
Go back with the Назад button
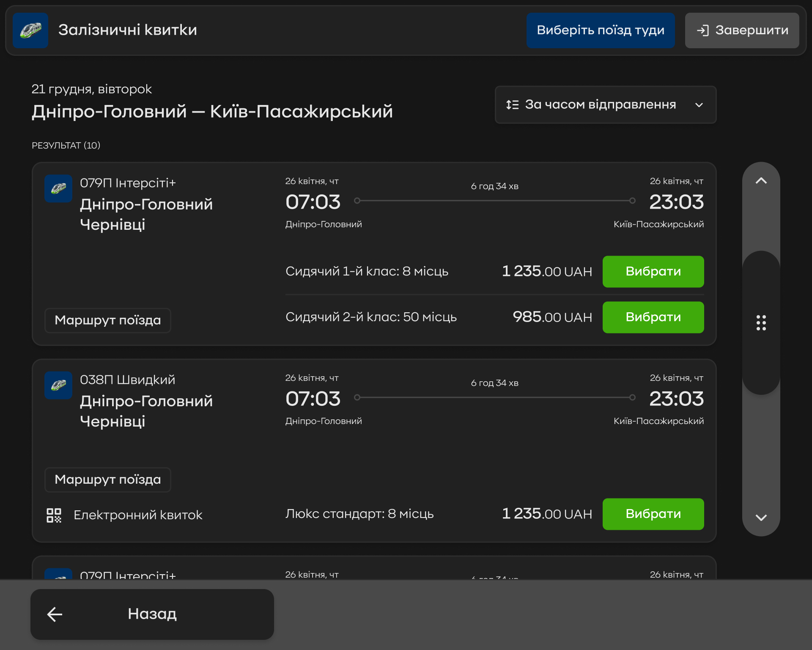point(152,614)
